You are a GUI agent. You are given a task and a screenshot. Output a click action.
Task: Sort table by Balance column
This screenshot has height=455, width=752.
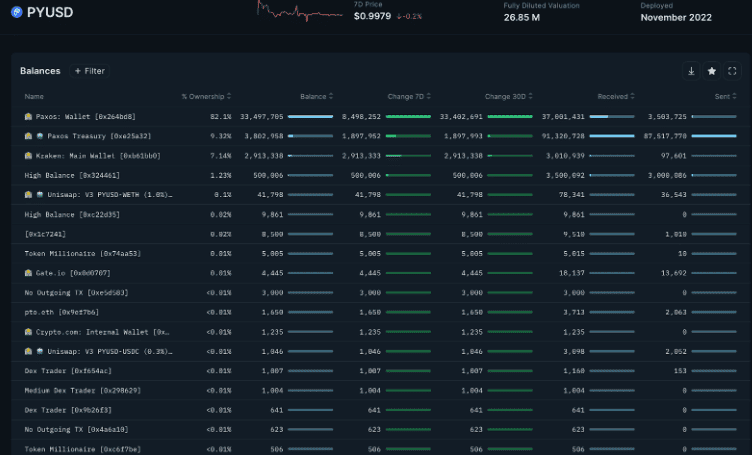(x=317, y=96)
